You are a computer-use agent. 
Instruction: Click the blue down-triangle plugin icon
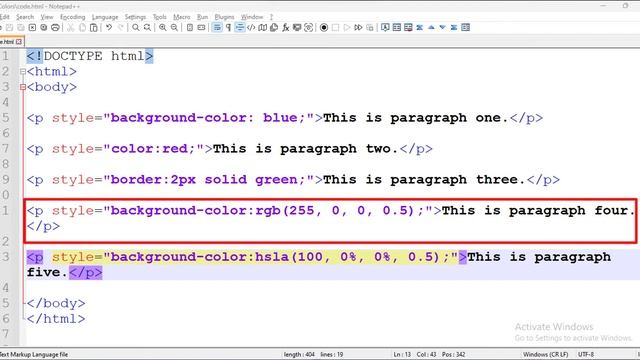click(442, 27)
